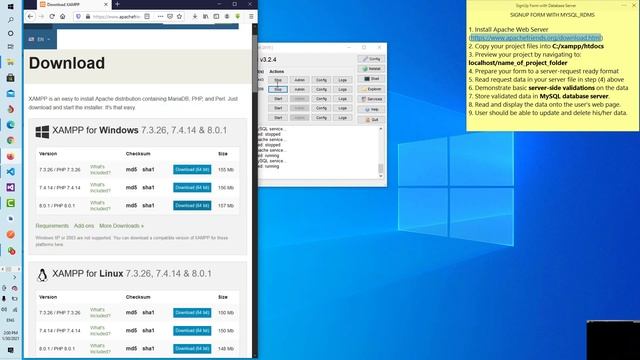This screenshot has height=360, width=640.
Task: Open Cortana circle on taskbar
Action: pyautogui.click(x=11, y=33)
